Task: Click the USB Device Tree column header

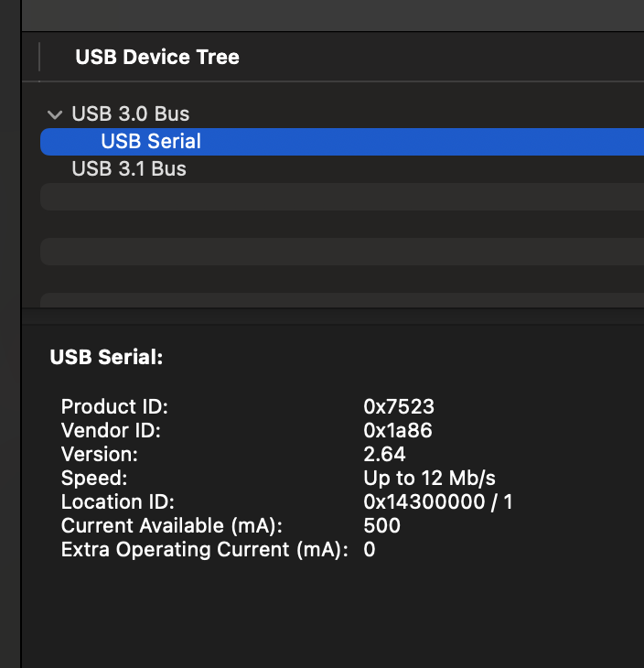Action: click(157, 57)
